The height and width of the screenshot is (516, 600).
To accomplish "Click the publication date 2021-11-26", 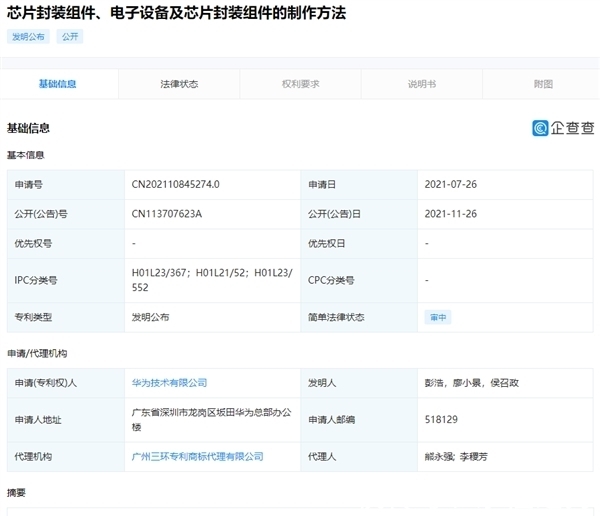I will click(x=451, y=214).
